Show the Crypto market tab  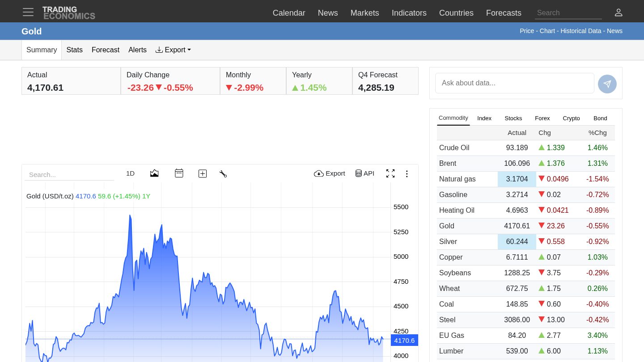click(571, 118)
